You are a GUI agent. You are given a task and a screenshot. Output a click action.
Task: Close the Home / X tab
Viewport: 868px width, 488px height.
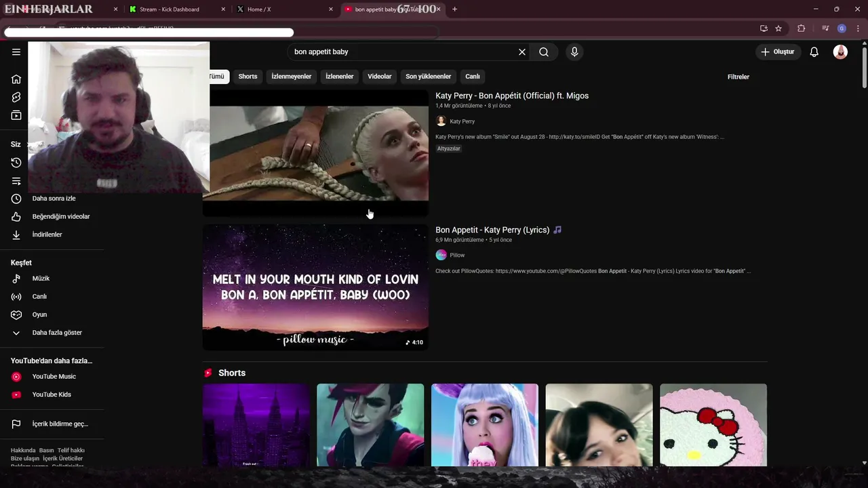331,9
